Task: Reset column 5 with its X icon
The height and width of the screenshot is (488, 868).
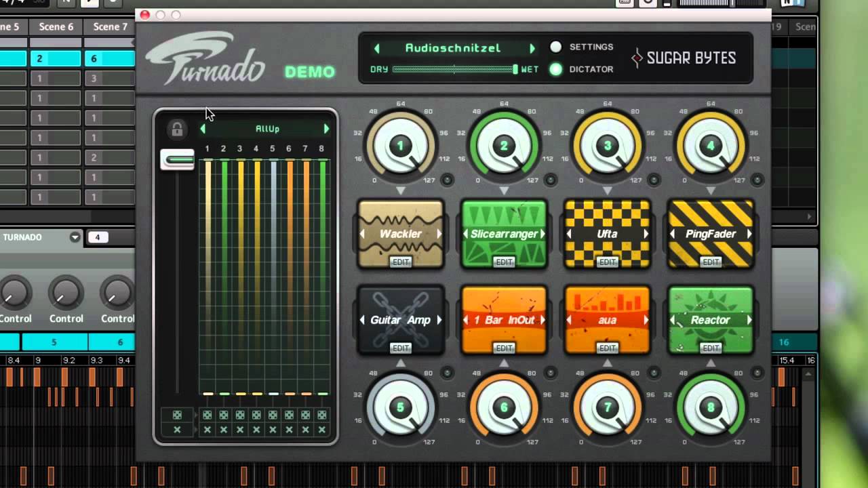Action: point(273,430)
